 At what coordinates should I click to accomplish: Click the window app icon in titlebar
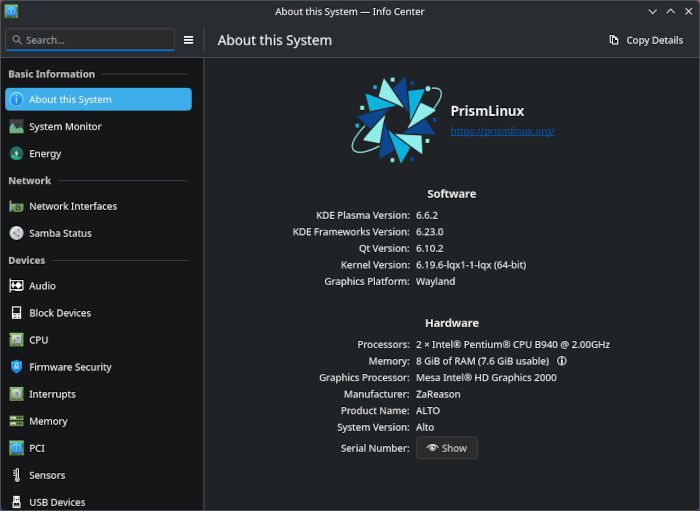[11, 12]
